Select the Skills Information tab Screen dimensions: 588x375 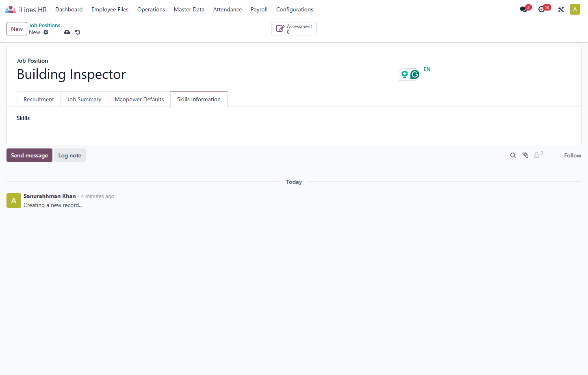click(x=199, y=99)
